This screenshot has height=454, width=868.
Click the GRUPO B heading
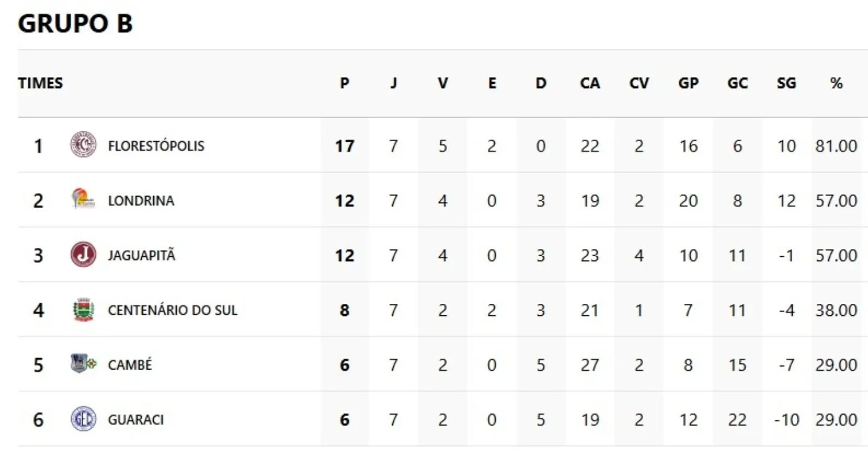75,24
